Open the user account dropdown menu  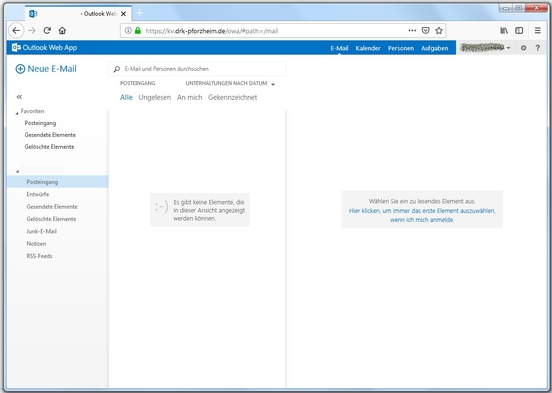pyautogui.click(x=485, y=48)
